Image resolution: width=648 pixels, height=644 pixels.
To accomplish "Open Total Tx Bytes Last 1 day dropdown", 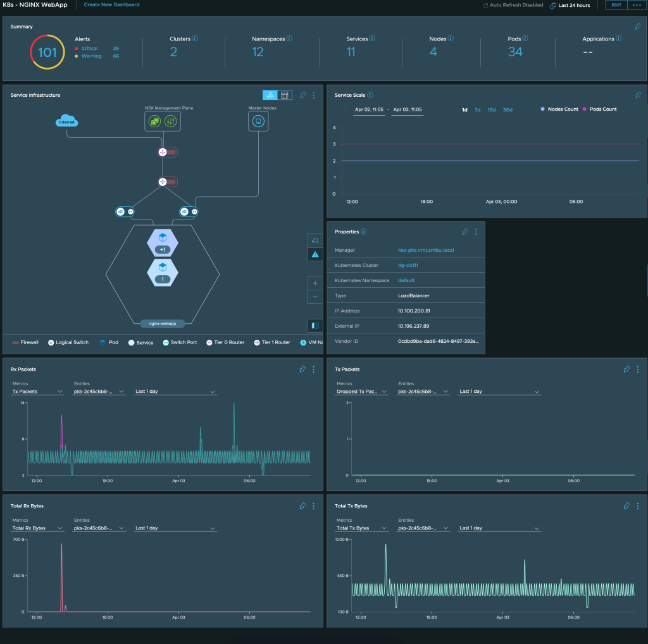I will (x=499, y=528).
